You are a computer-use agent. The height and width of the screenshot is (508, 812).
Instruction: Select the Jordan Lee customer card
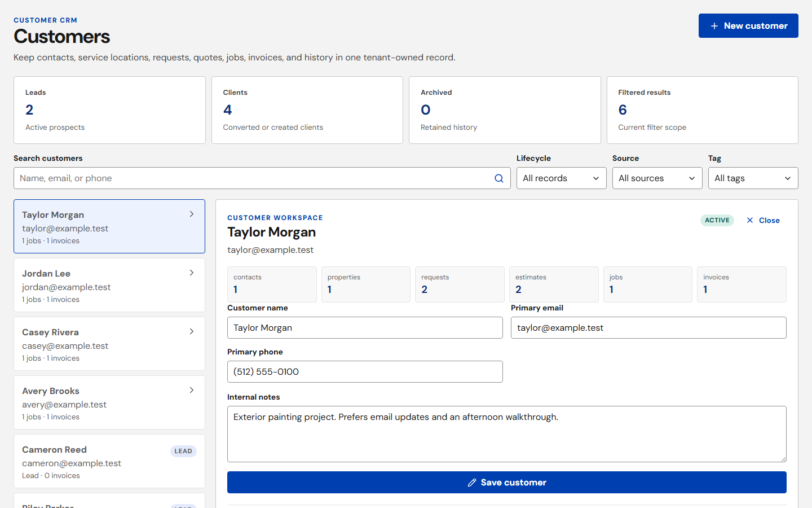coord(109,285)
